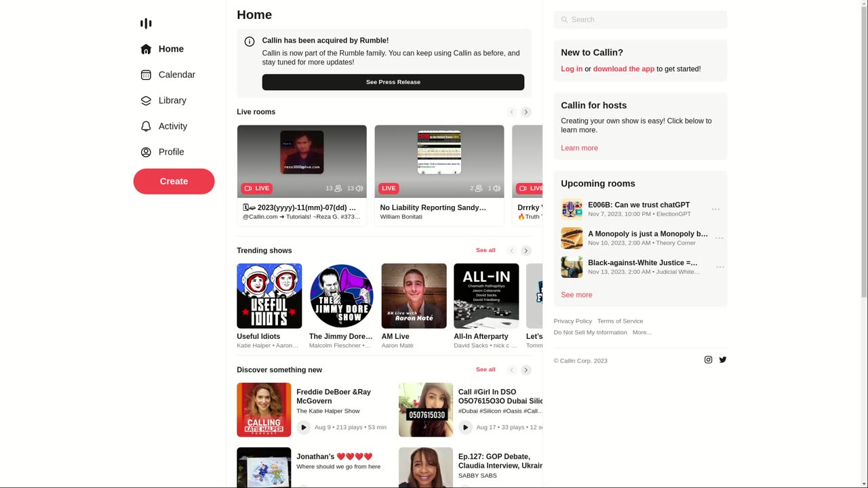868x488 pixels.
Task: Open options for E006B upcoming room
Action: (x=715, y=209)
